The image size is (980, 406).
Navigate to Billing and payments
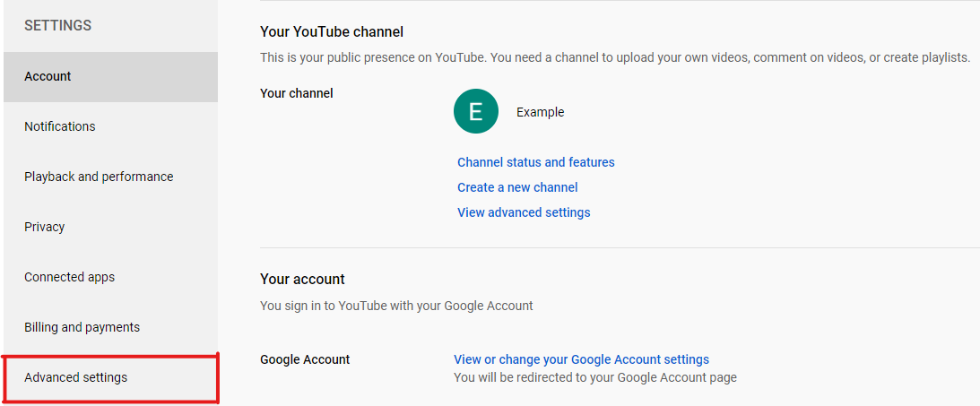point(82,327)
